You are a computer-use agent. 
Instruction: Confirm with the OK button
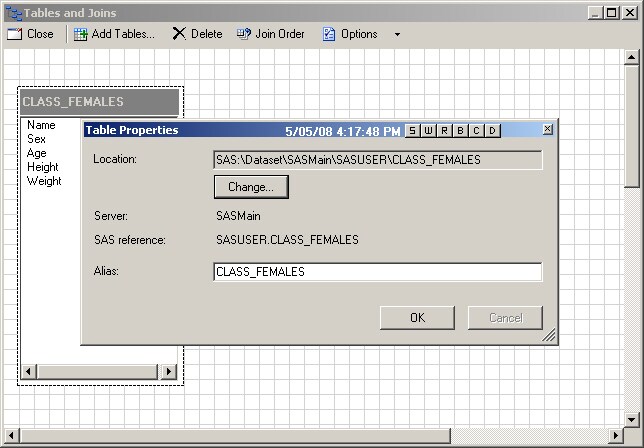point(417,318)
